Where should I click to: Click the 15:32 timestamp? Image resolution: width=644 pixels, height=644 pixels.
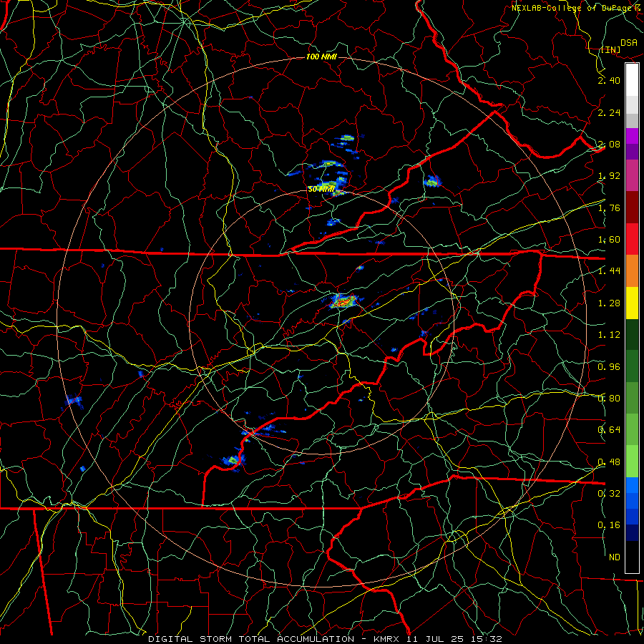(x=487, y=639)
